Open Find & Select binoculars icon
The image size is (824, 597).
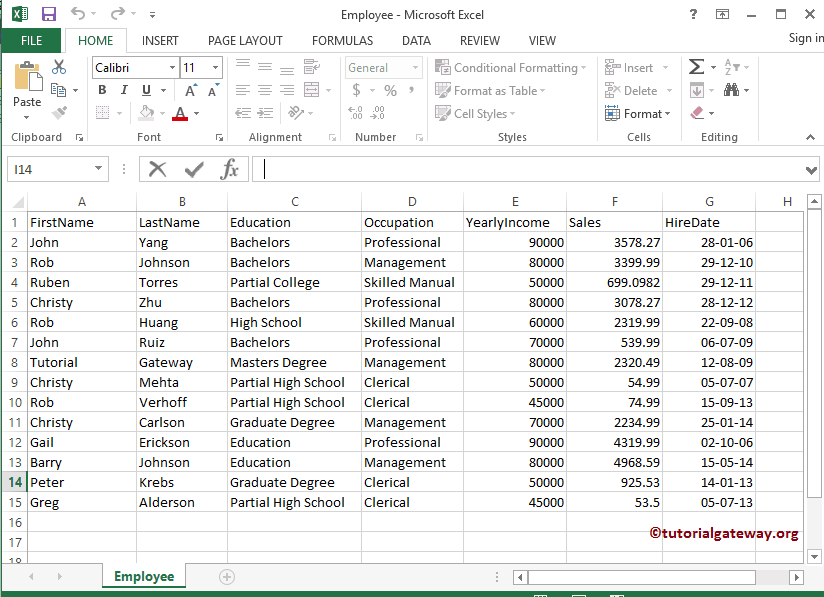click(x=731, y=91)
